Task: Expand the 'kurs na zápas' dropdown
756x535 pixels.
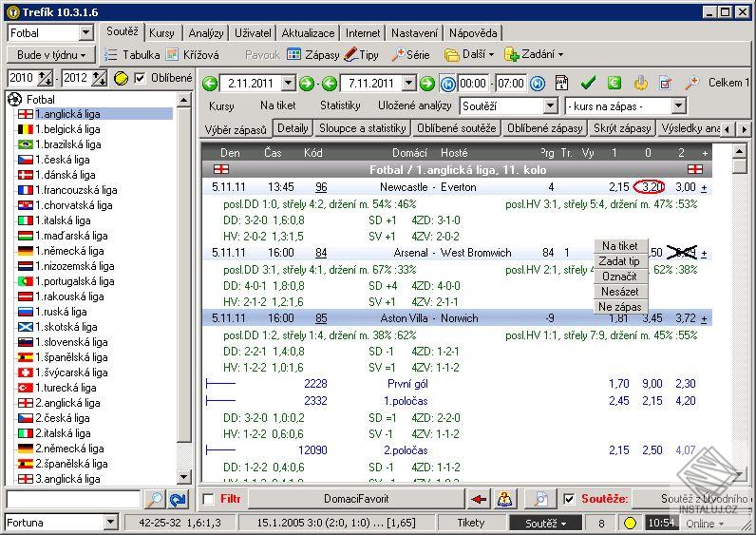Action: click(x=678, y=106)
